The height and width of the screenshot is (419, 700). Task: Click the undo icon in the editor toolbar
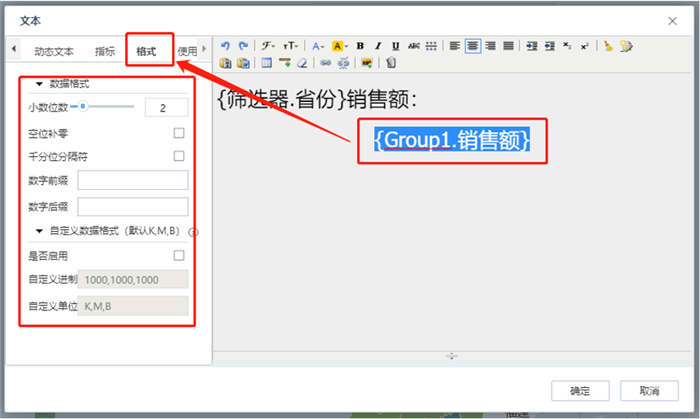tap(225, 46)
